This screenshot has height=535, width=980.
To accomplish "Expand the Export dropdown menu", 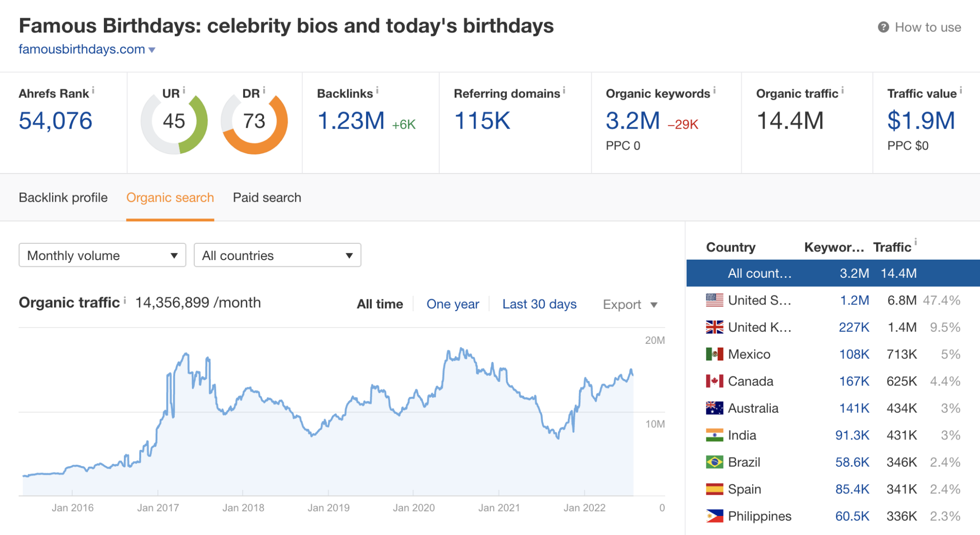I will click(x=630, y=305).
